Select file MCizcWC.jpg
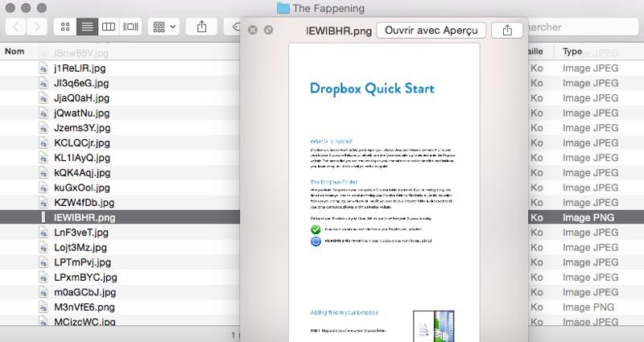The height and width of the screenshot is (342, 644). coord(85,321)
